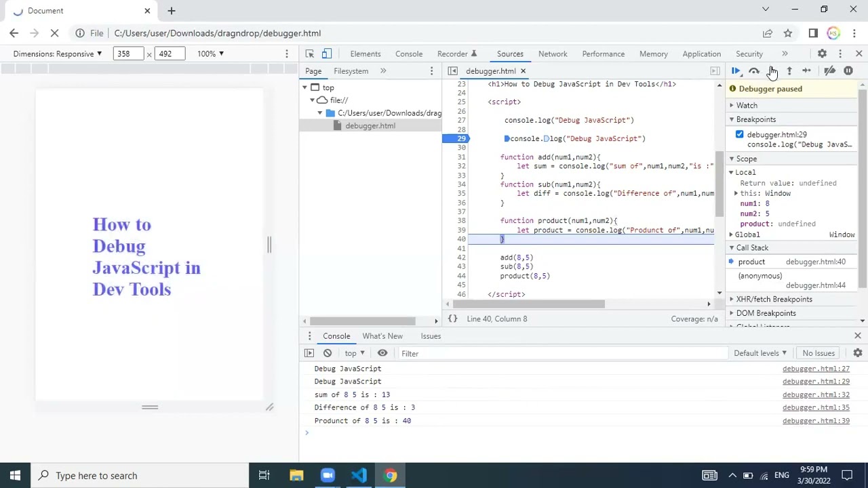This screenshot has width=868, height=488.
Task: Show more navigator tabs chevron
Action: 383,71
